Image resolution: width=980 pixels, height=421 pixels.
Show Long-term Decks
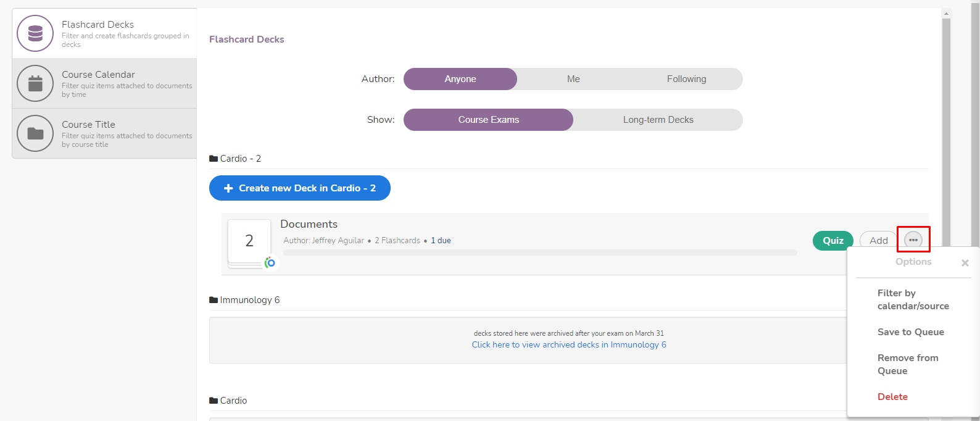coord(658,120)
